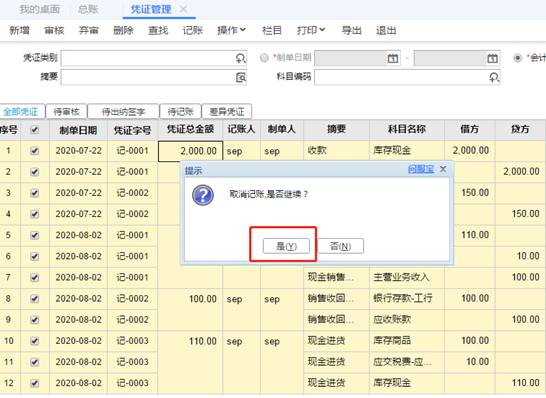Screen dimensions: 546x398
Task: Click the search icon in 摘要 field
Action: point(241,77)
